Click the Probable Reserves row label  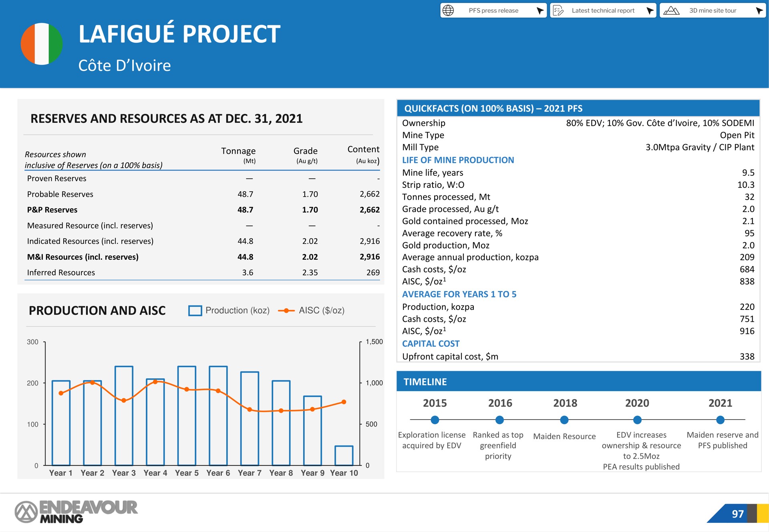click(60, 194)
